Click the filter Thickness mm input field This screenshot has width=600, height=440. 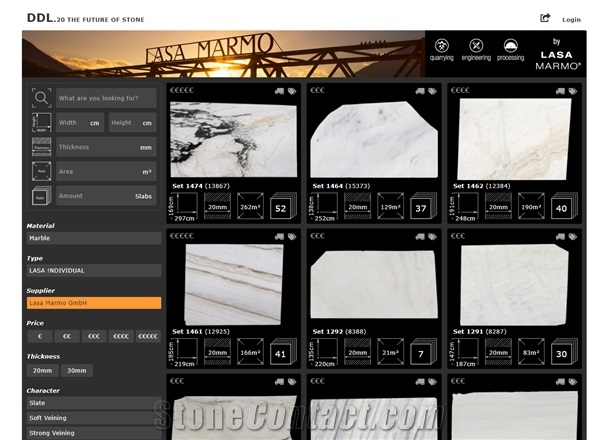click(106, 147)
